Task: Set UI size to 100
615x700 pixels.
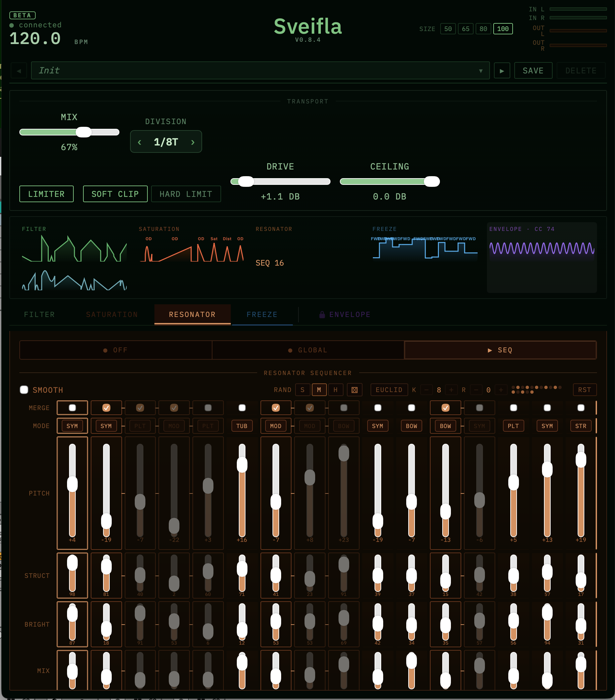Action: coord(503,29)
